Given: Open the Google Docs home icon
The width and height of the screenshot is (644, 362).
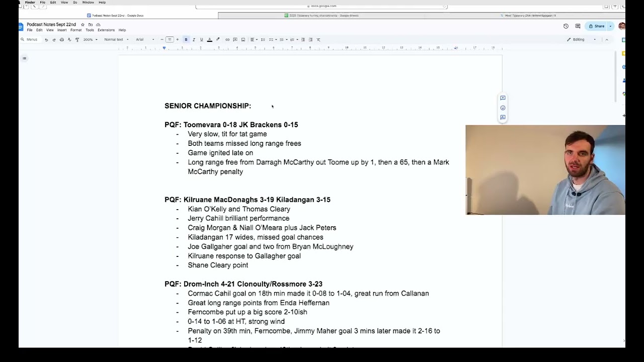Looking at the screenshot, I should coord(22,27).
